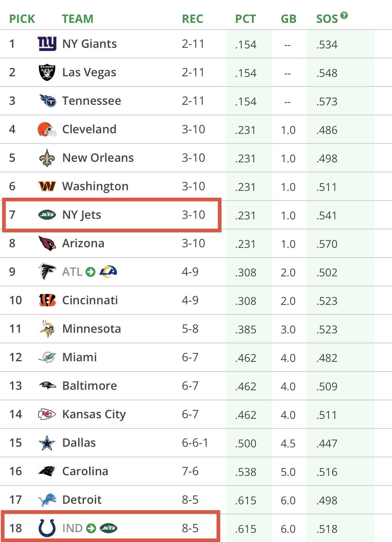Image resolution: width=392 pixels, height=542 pixels.
Task: Open the Minnesota team link
Action: click(91, 329)
